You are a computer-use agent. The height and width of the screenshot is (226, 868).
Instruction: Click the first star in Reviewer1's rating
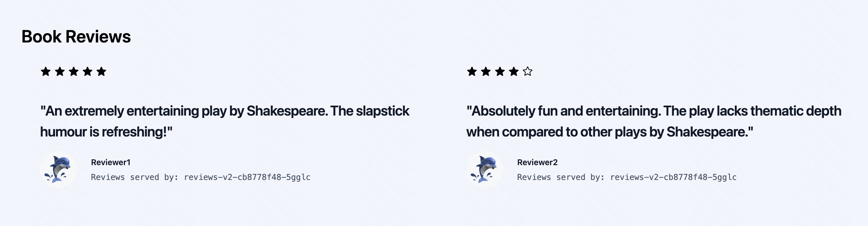pyautogui.click(x=45, y=71)
